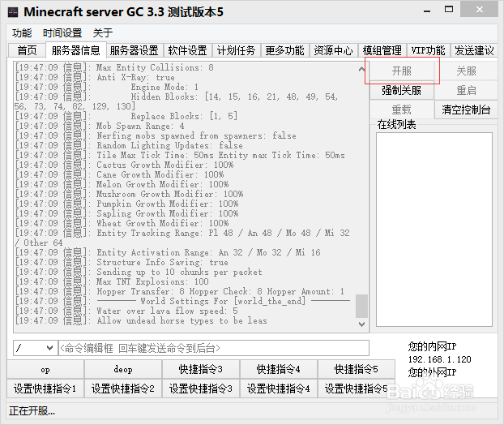504x425 pixels.
Task: Expand the slash command prefix dropdown
Action: pyautogui.click(x=49, y=348)
